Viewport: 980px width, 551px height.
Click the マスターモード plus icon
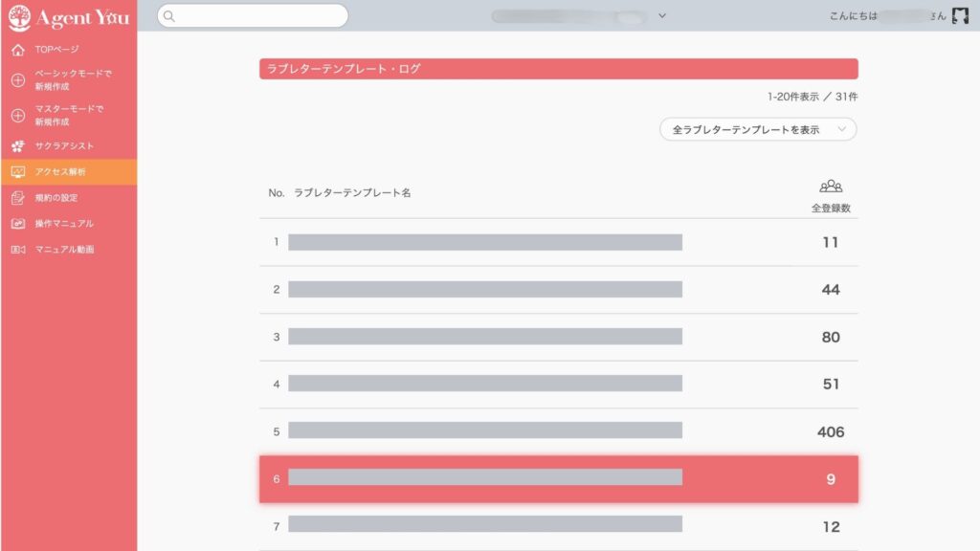pos(17,116)
